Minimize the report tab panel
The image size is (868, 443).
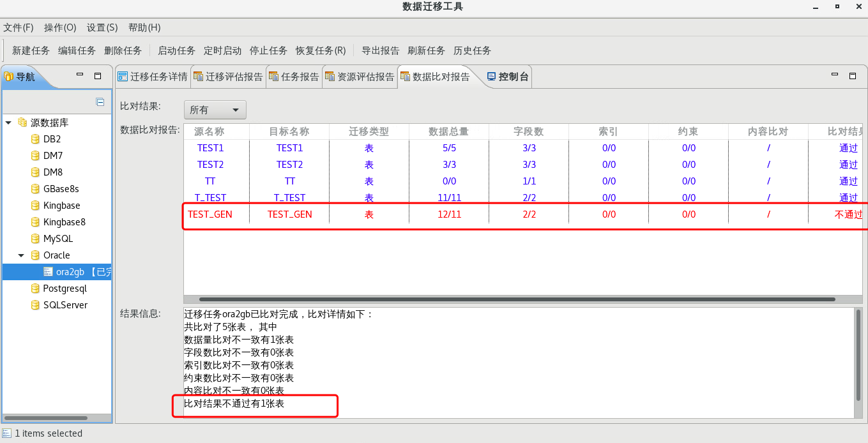pos(835,75)
